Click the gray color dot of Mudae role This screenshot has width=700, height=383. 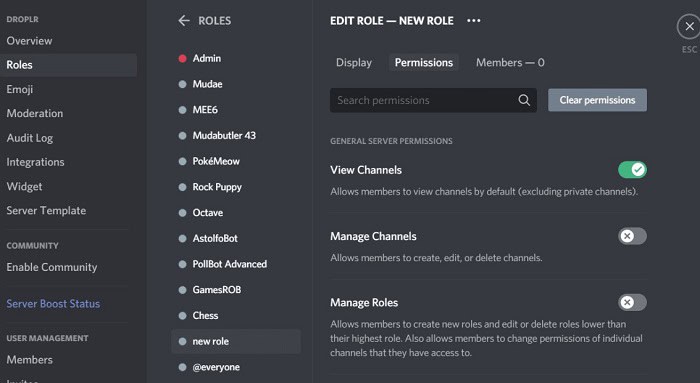(x=182, y=84)
